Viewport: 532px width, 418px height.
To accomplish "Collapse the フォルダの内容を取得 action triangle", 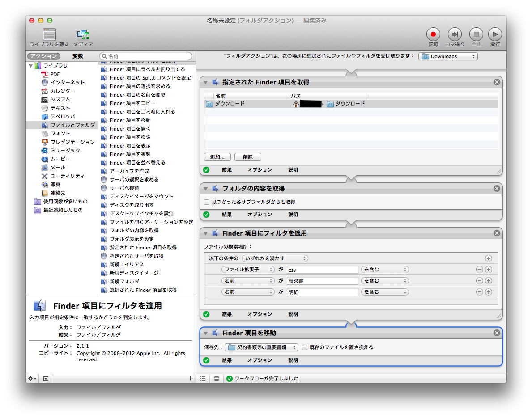I will [206, 189].
